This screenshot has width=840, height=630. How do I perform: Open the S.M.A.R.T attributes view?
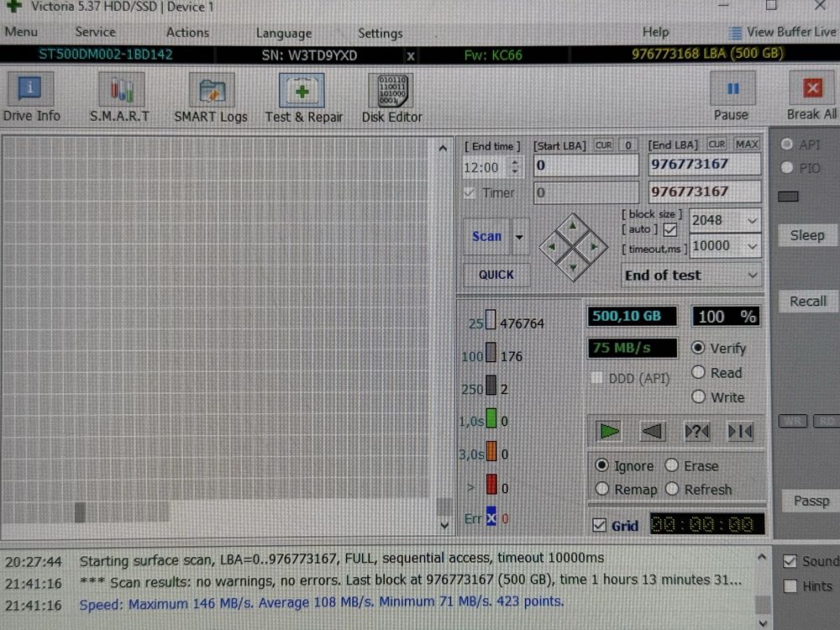[x=120, y=97]
